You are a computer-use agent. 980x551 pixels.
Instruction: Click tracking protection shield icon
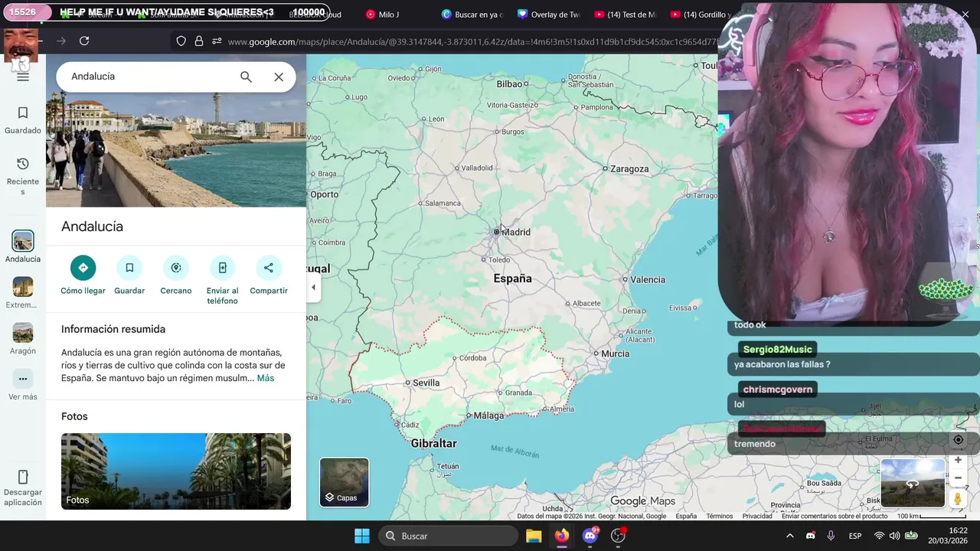(181, 41)
